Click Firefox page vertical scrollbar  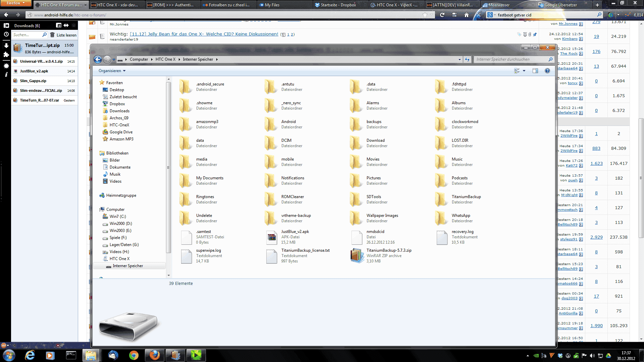click(641, 178)
